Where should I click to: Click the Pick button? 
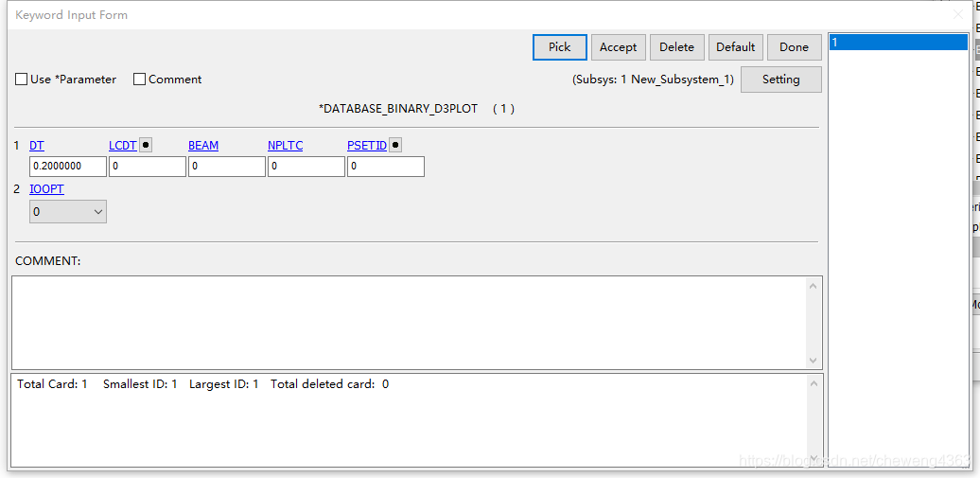coord(559,47)
